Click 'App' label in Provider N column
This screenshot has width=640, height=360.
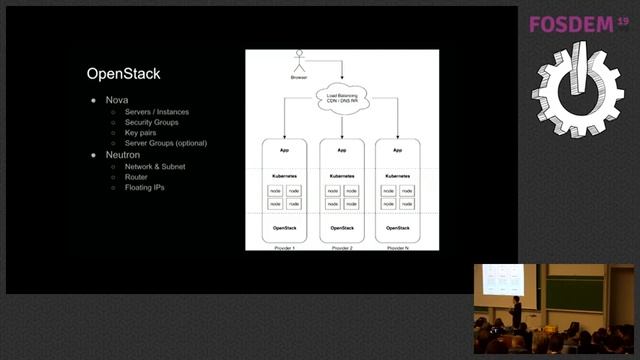tap(398, 150)
